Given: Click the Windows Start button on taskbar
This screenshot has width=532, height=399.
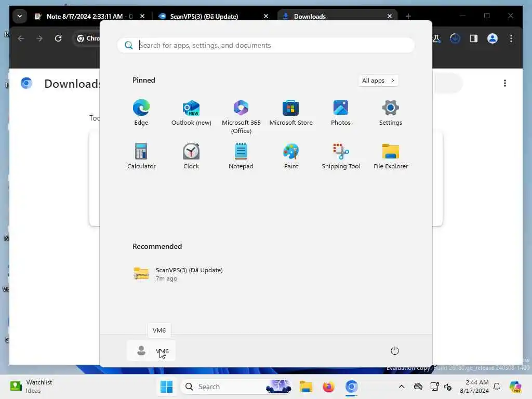Looking at the screenshot, I should click(x=166, y=387).
